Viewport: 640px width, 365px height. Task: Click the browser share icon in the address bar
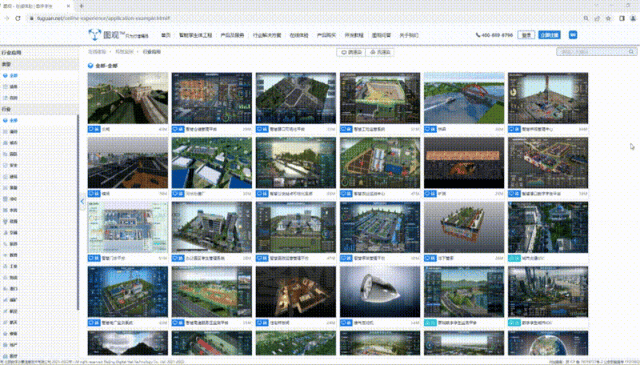(x=597, y=18)
